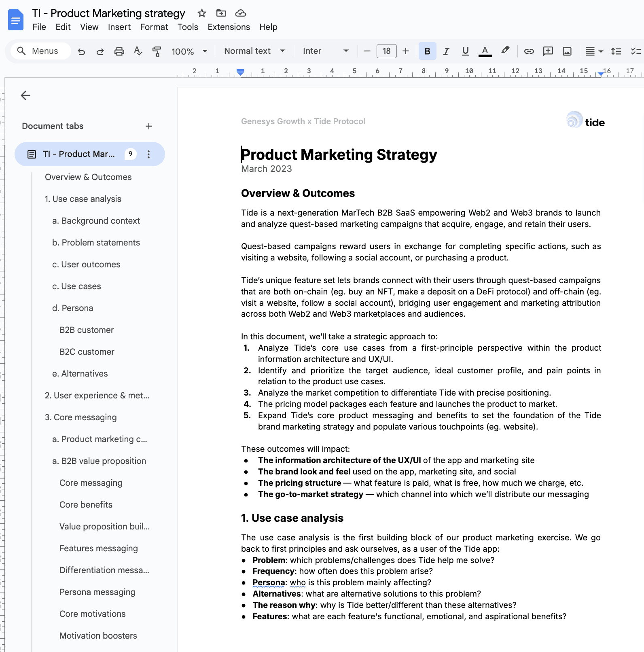Click the tide logo in header
This screenshot has width=644, height=652.
(586, 120)
